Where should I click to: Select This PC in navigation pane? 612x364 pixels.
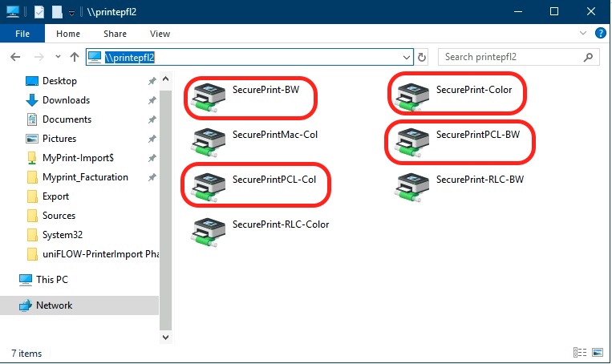point(52,280)
